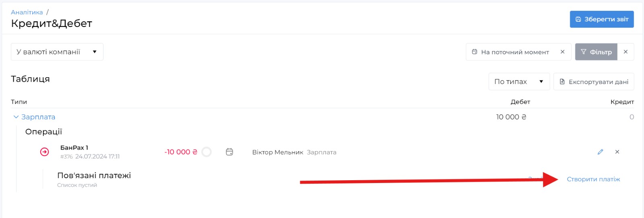Click the БанРах 1 account name
This screenshot has width=644, height=218.
pos(74,148)
